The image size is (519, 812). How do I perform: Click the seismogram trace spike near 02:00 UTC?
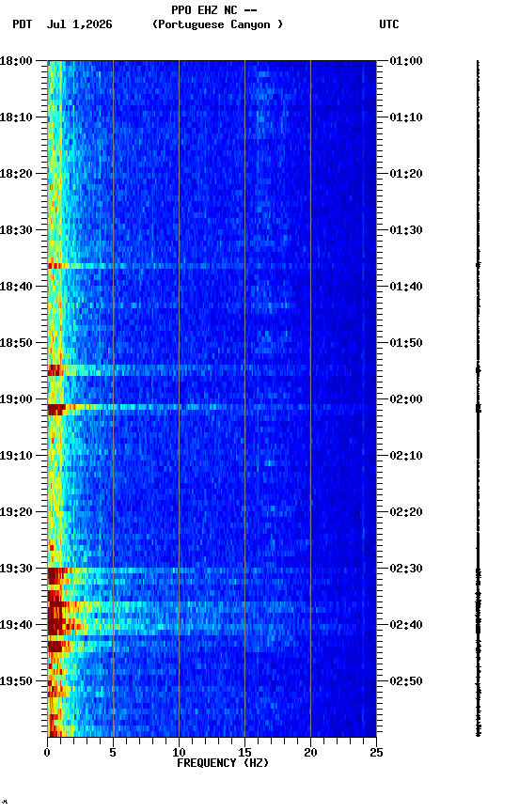(x=478, y=409)
